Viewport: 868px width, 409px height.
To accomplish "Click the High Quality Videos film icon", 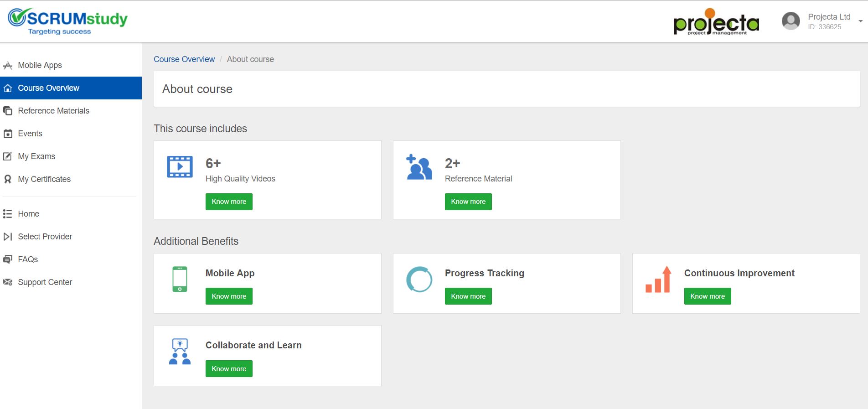I will click(x=180, y=167).
